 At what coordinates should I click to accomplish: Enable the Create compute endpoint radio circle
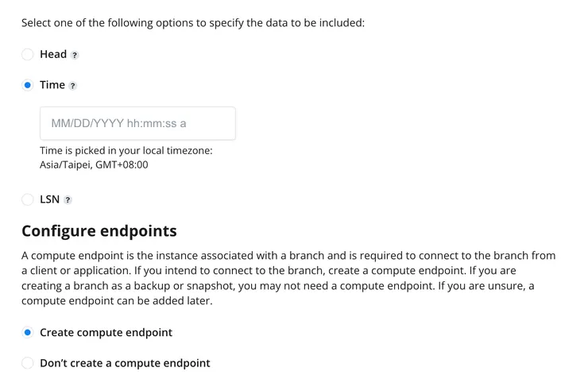click(x=28, y=333)
